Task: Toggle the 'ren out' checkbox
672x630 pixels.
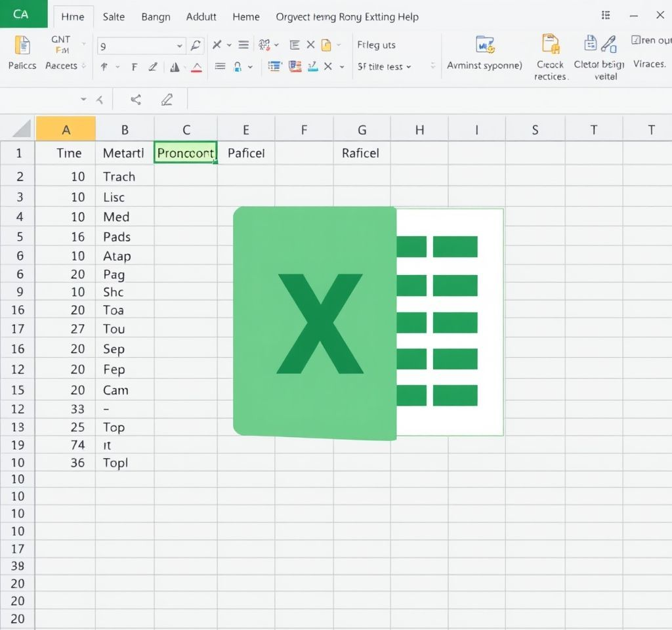Action: click(635, 40)
